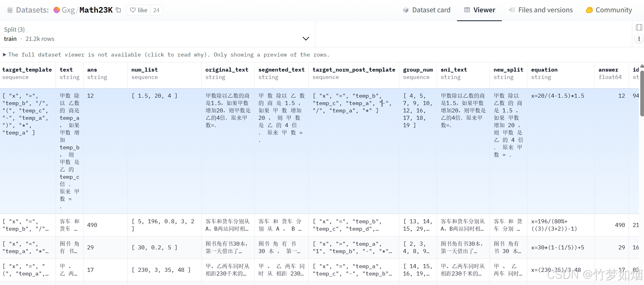The image size is (644, 285).
Task: Click the Dataset card cube icon
Action: [405, 10]
